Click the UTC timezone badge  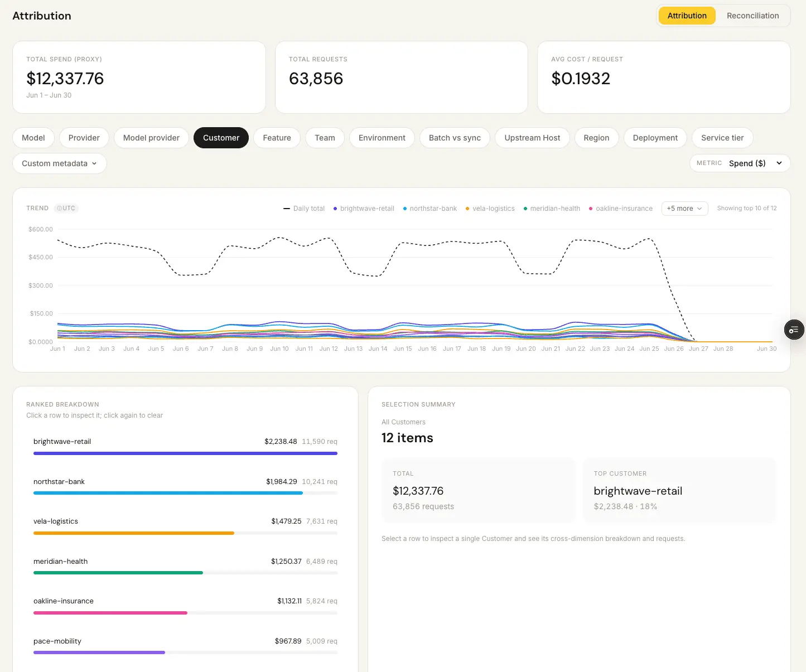click(x=66, y=209)
